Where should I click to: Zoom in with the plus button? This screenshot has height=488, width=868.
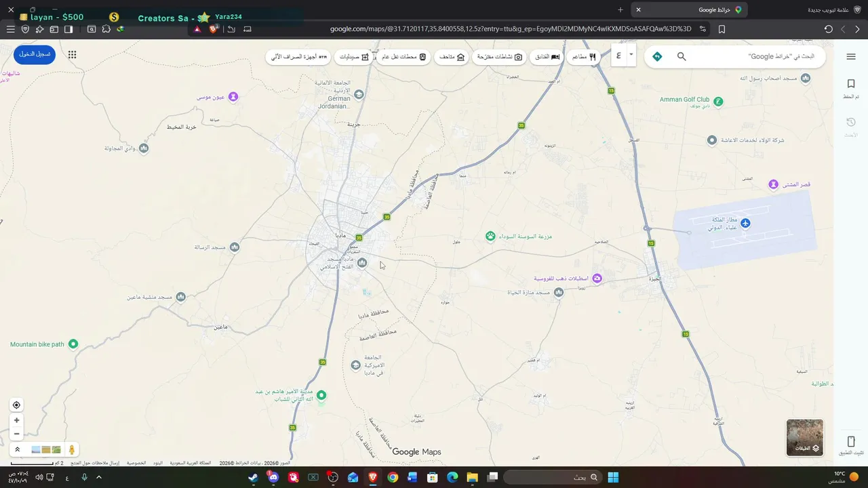coord(16,420)
